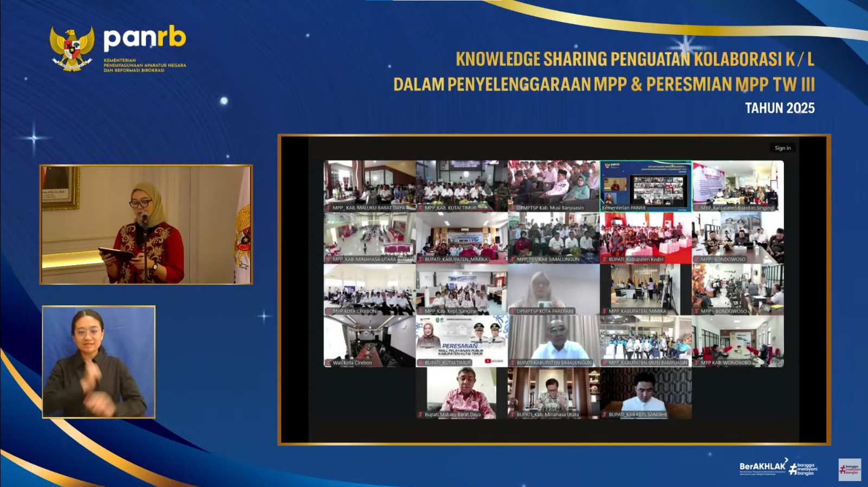Image resolution: width=868 pixels, height=487 pixels.
Task: Click the panrb wordmark logo
Action: click(144, 38)
